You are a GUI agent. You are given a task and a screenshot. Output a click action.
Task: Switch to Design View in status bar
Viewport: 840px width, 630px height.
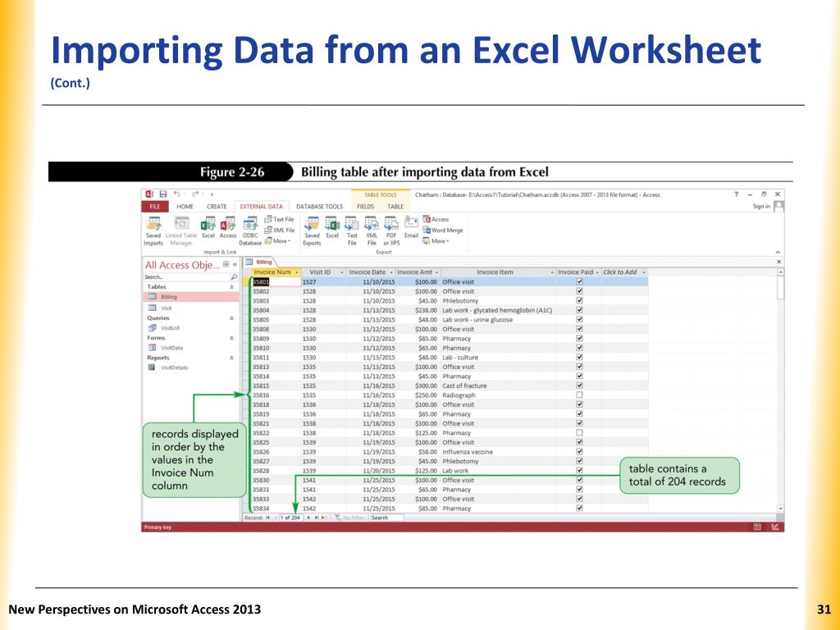click(774, 527)
